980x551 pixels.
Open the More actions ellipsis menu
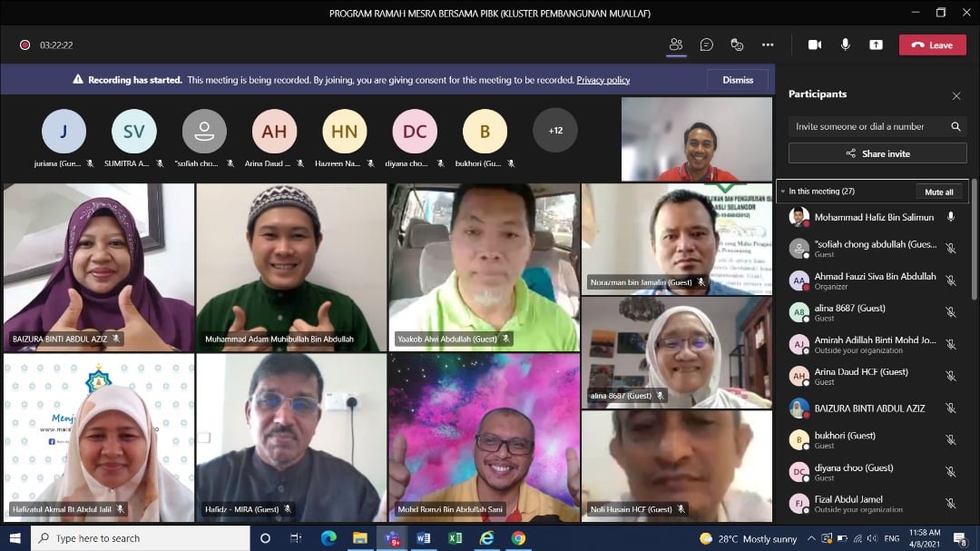768,44
